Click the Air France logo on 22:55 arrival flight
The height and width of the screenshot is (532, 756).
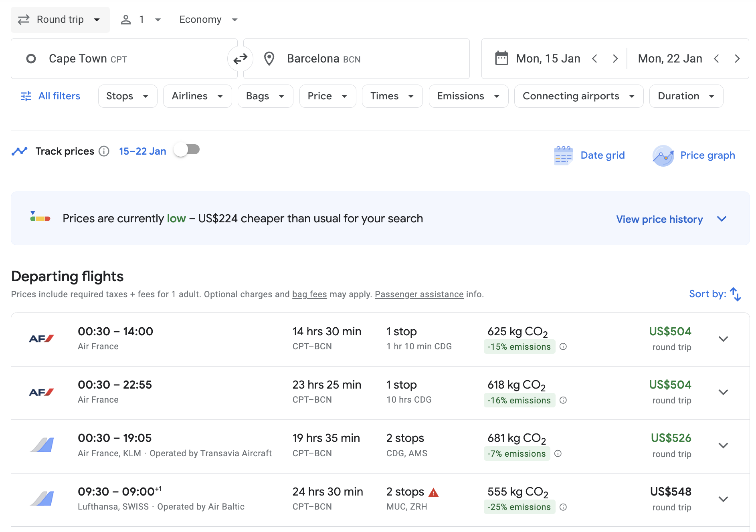coord(41,392)
